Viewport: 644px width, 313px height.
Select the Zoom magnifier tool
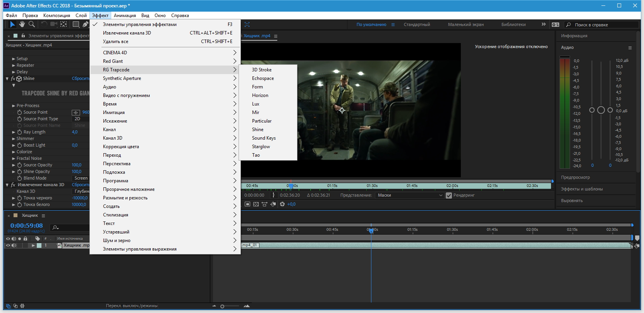click(32, 24)
